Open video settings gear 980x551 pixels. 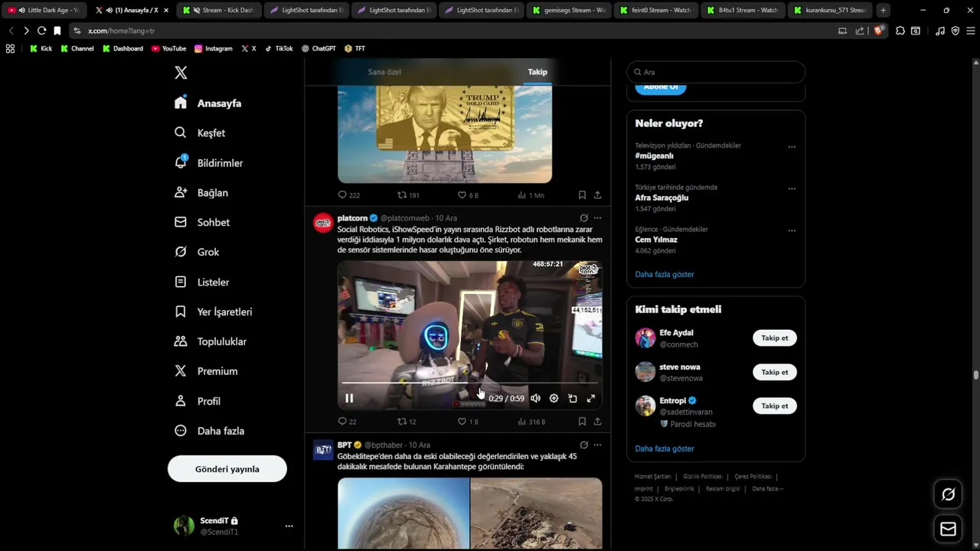pyautogui.click(x=554, y=398)
